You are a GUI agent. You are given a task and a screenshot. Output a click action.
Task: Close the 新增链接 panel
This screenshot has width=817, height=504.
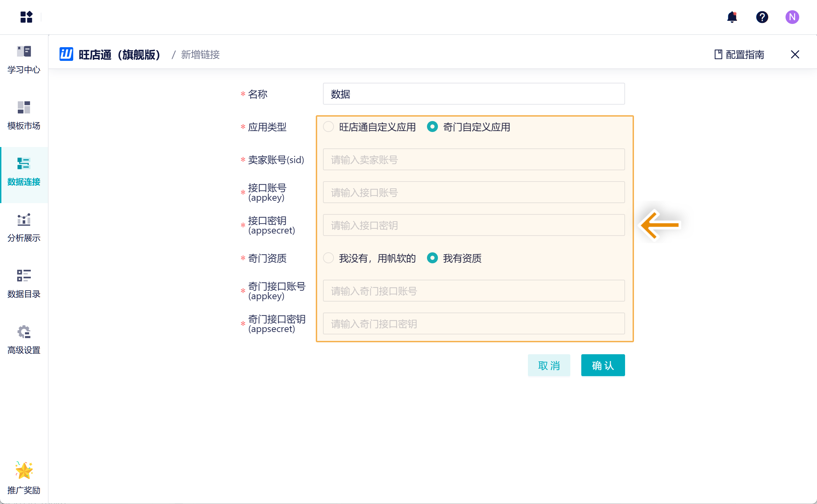pos(795,54)
